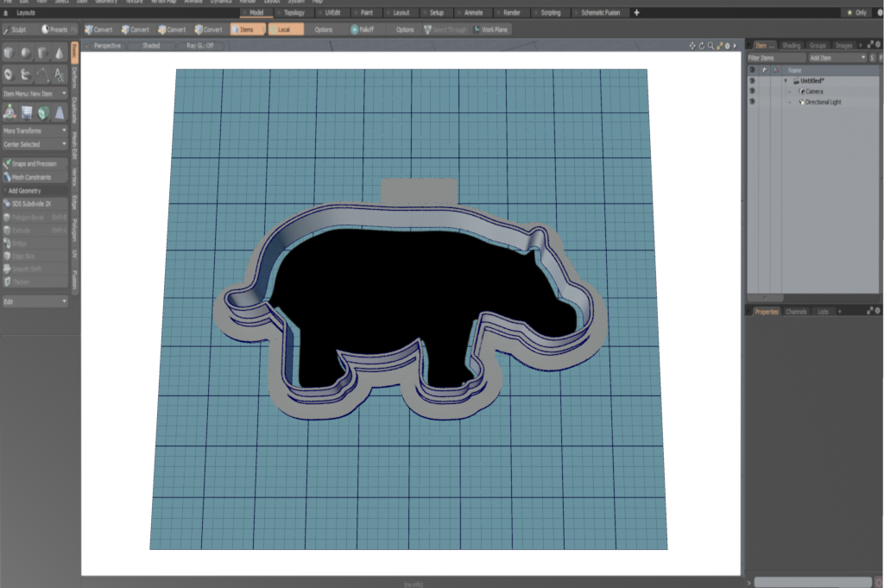The image size is (884, 588).
Task: Select the Transform tool icon
Action: [9, 111]
